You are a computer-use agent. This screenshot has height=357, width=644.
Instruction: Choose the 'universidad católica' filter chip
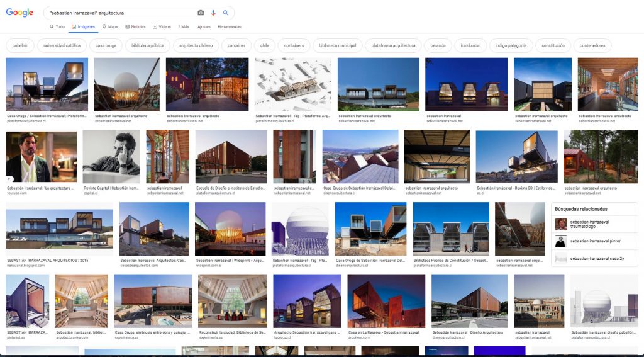[62, 45]
